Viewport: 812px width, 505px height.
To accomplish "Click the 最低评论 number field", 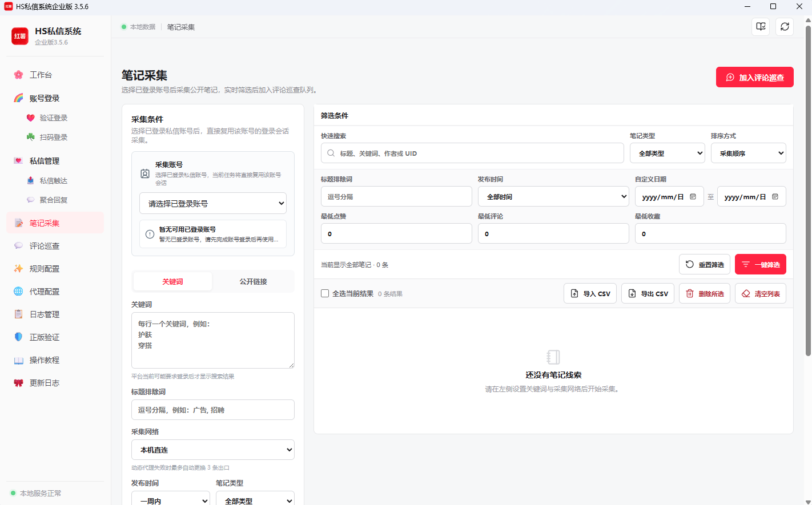I will [x=553, y=233].
